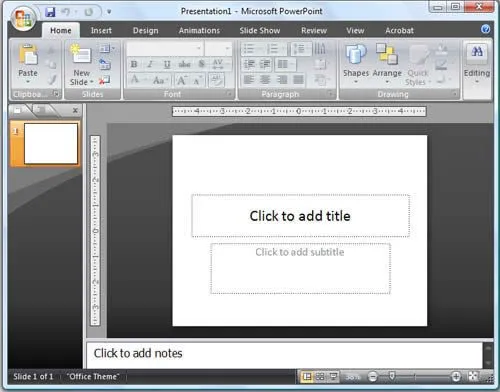Click the 'Click to add title' placeholder
The width and height of the screenshot is (500, 392).
300,216
